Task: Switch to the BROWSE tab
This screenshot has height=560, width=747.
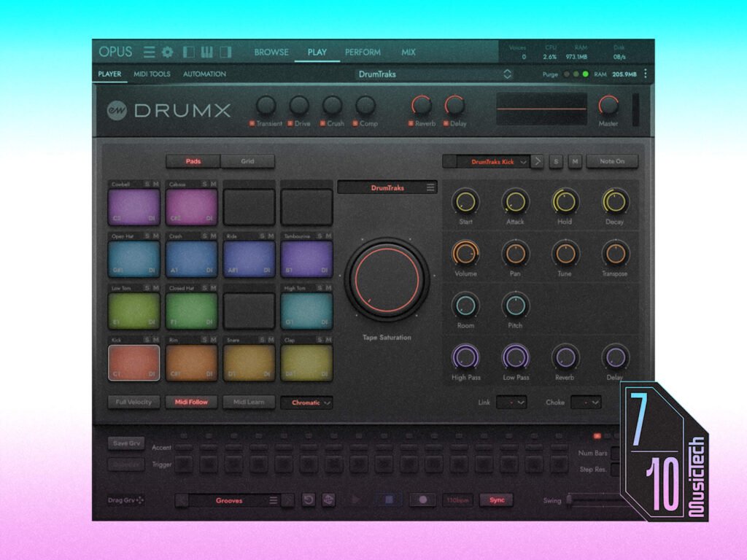Action: coord(271,52)
